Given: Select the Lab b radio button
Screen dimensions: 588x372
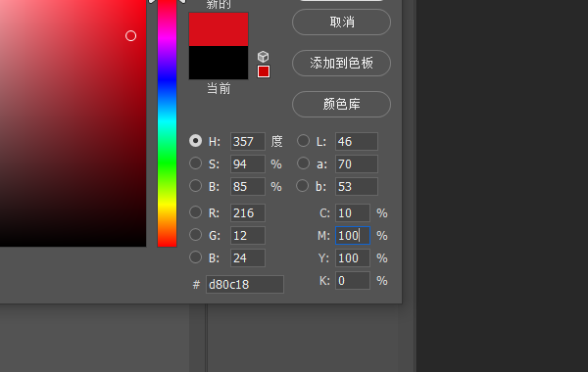Looking at the screenshot, I should tap(302, 186).
